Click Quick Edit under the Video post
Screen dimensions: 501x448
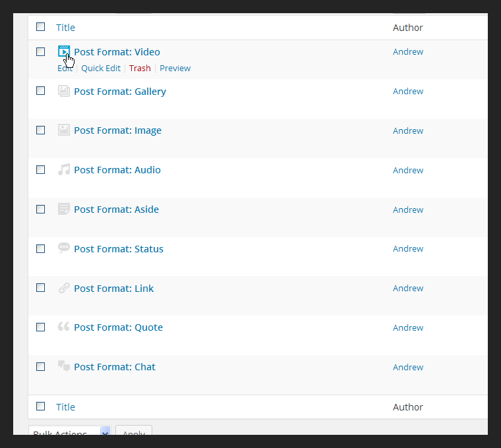(x=101, y=69)
